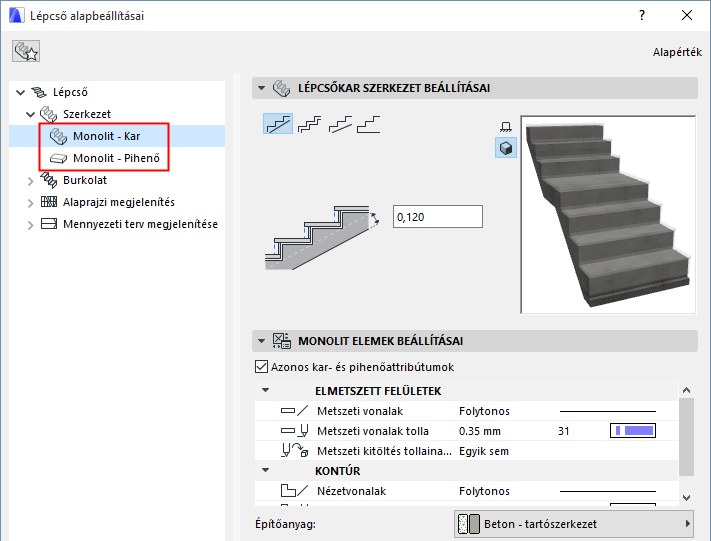Screen dimensions: 711x541
Task: Select the Burkolat tree item
Action: point(85,180)
